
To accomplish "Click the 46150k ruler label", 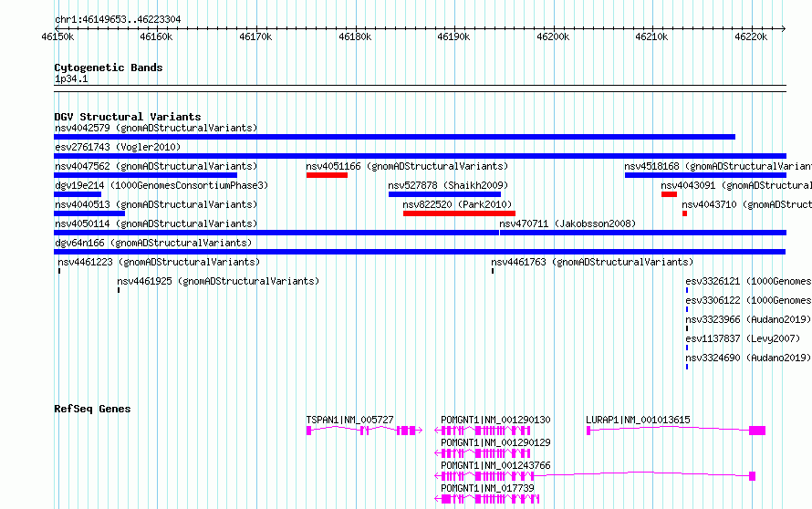I will tap(57, 36).
